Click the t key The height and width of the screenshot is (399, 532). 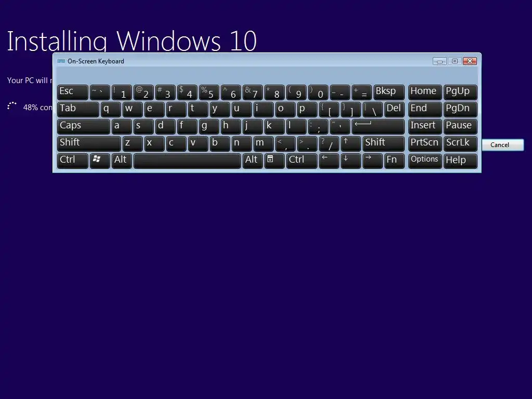(198, 109)
